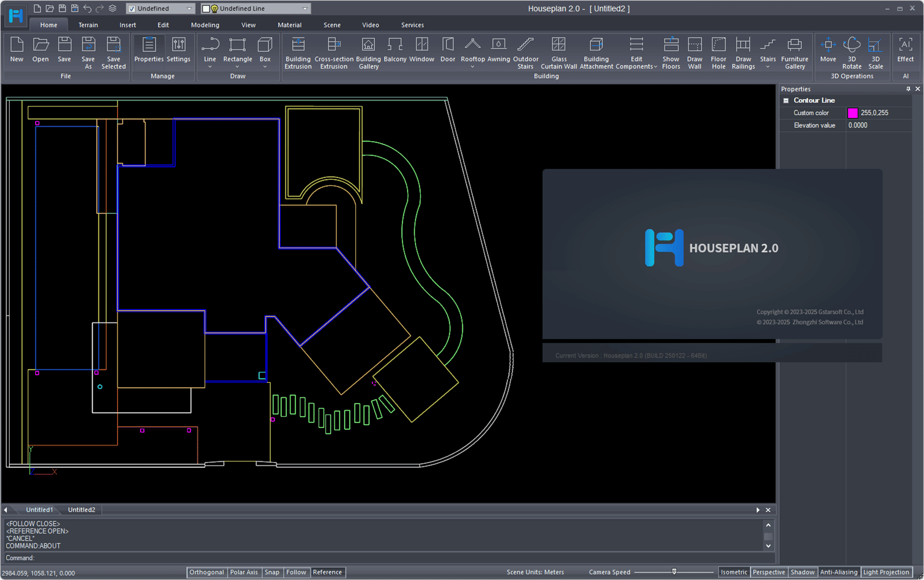Select the Door tool
This screenshot has height=580, width=924.
[x=448, y=50]
